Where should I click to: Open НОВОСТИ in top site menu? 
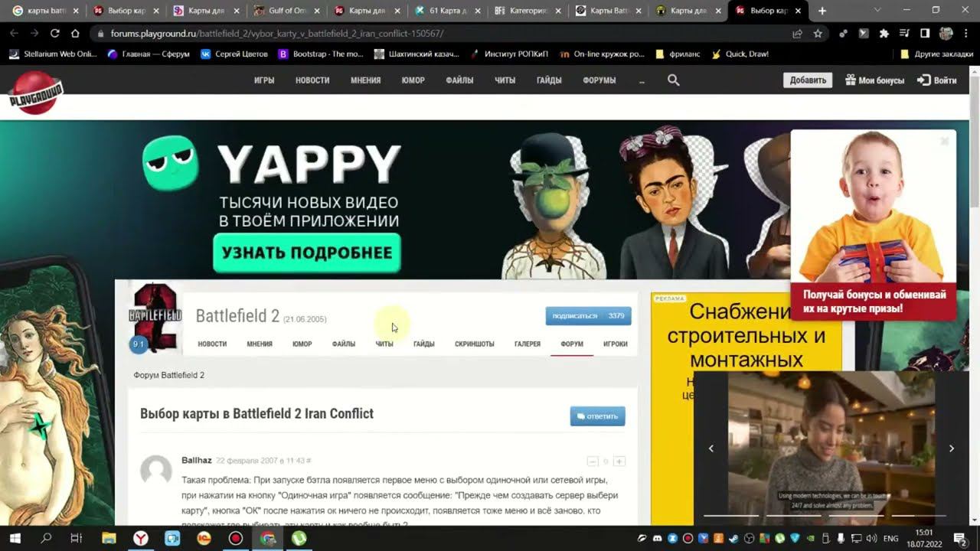click(x=312, y=80)
